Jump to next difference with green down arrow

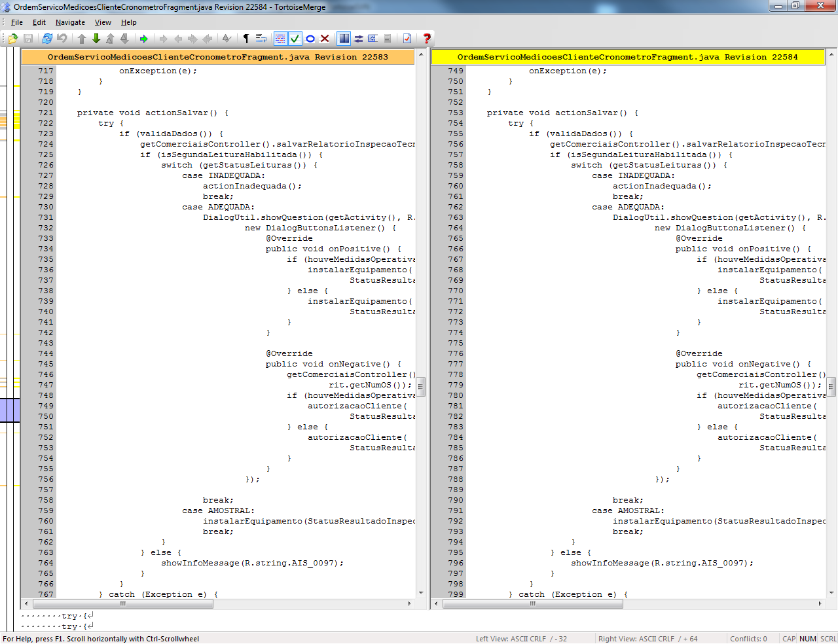tap(96, 39)
